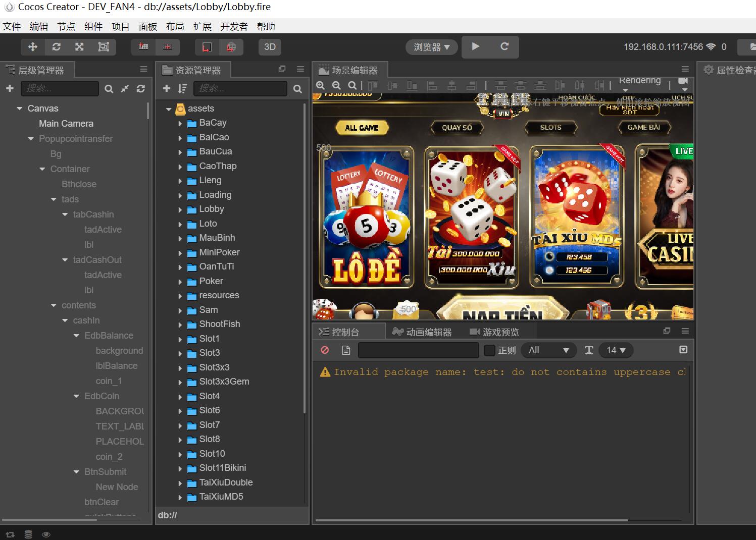Click the play preview button
Viewport: 756px width, 540px height.
tap(475, 46)
